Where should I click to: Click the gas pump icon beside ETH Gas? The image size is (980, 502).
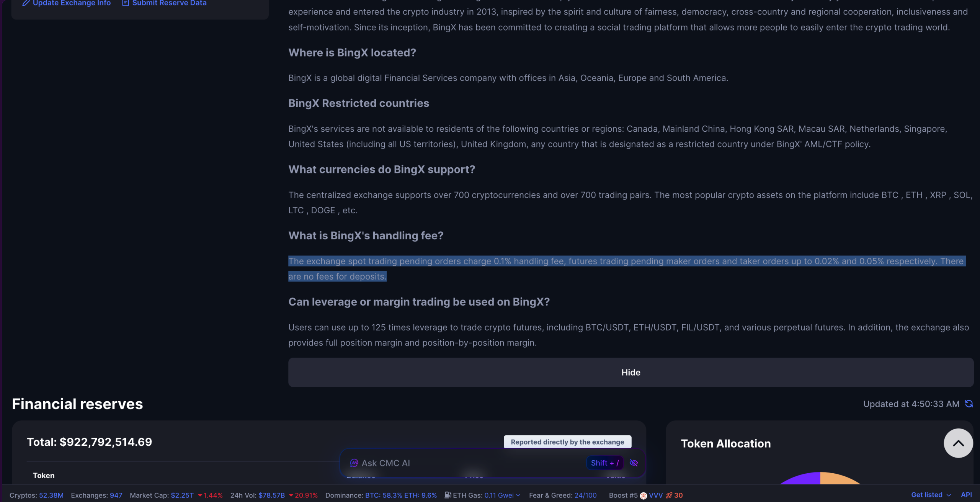click(x=448, y=495)
